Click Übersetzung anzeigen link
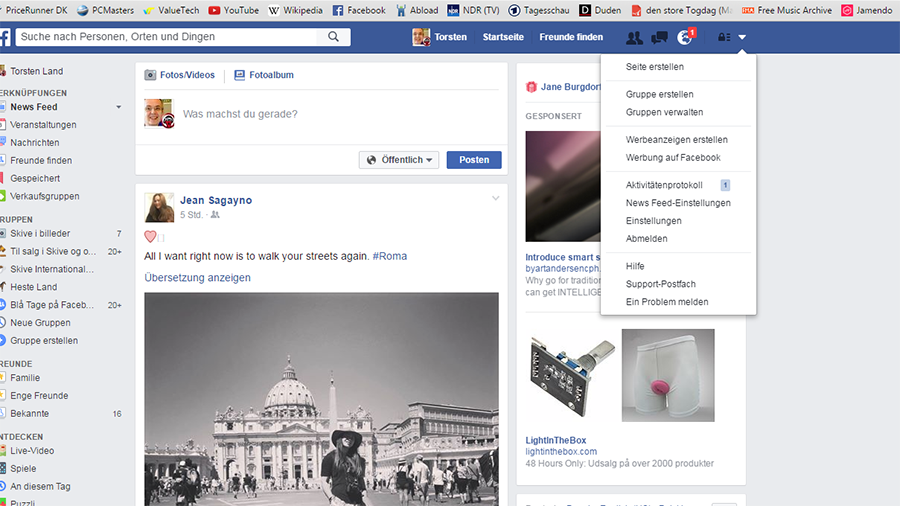 (x=197, y=278)
